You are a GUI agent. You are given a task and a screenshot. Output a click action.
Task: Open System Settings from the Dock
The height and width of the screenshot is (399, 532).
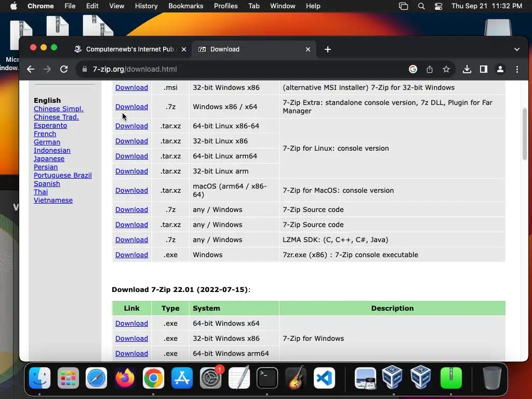click(210, 378)
